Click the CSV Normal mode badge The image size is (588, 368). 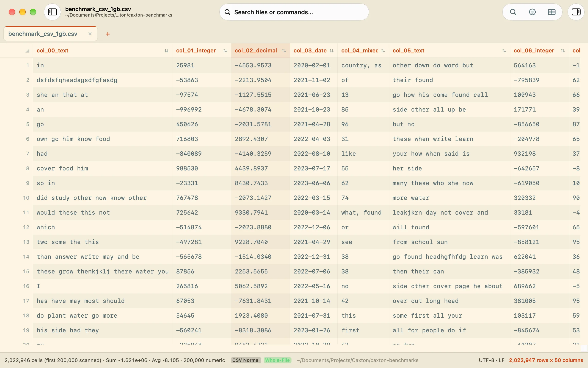246,360
